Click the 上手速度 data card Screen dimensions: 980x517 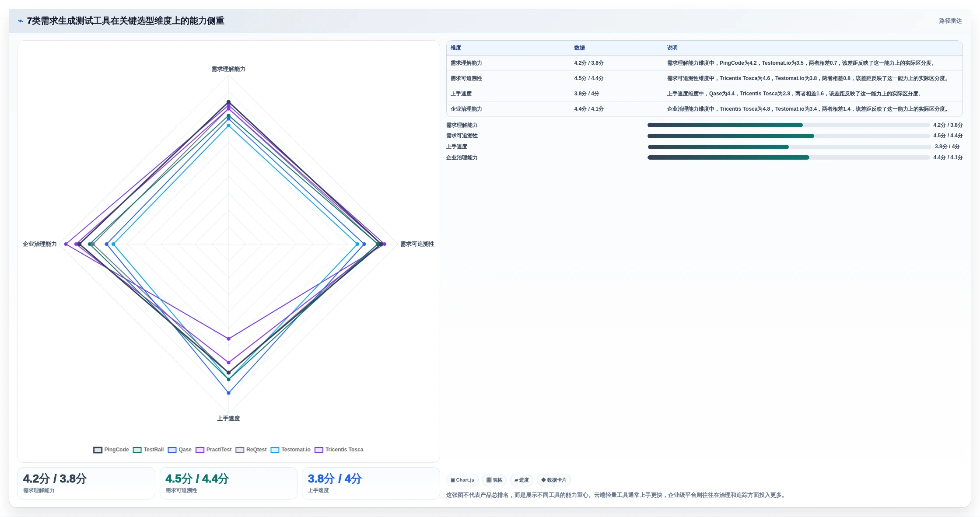(371, 483)
